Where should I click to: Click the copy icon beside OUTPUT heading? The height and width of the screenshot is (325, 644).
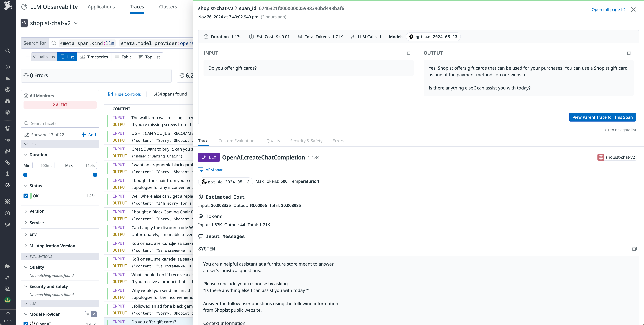click(629, 53)
